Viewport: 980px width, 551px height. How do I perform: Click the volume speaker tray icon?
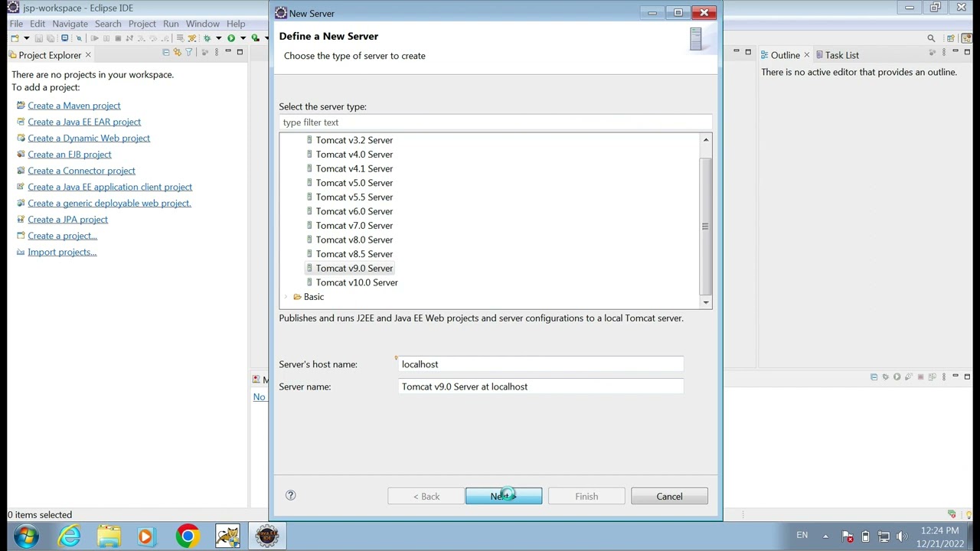click(901, 536)
